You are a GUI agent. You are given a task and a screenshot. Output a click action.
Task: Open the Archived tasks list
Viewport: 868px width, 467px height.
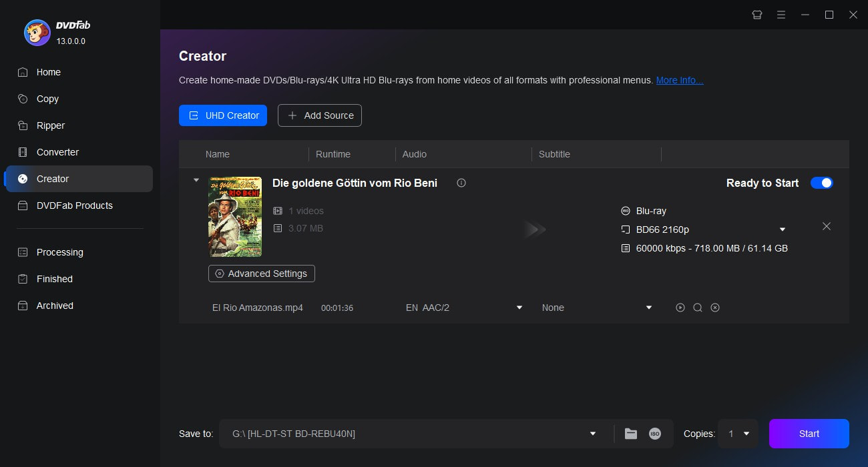coord(54,306)
